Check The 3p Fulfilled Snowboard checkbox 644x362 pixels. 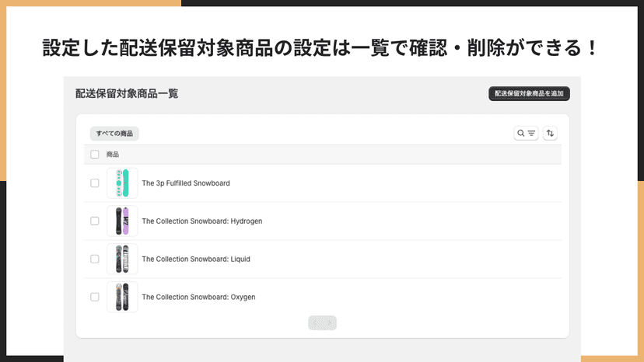click(95, 183)
